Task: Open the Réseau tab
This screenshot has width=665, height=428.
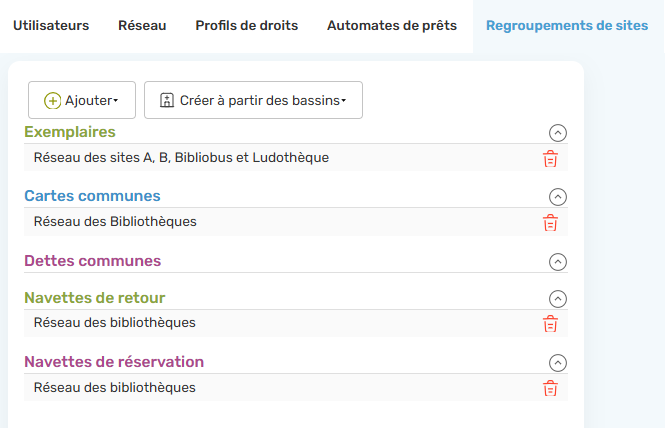Action: coord(142,25)
